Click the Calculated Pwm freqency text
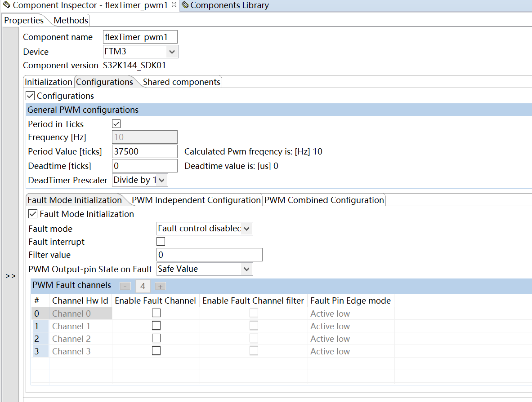The width and height of the screenshot is (532, 402). click(x=253, y=151)
